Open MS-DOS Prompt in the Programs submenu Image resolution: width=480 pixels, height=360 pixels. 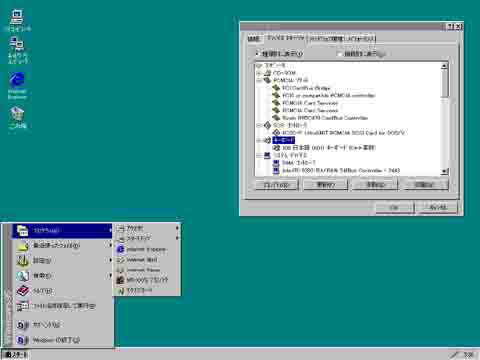click(142, 280)
